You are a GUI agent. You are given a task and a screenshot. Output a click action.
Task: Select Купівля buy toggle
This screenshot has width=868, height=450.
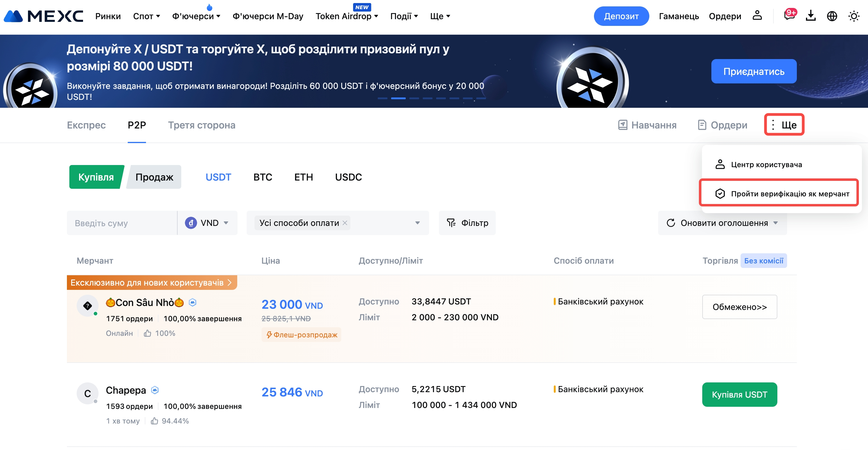(96, 177)
